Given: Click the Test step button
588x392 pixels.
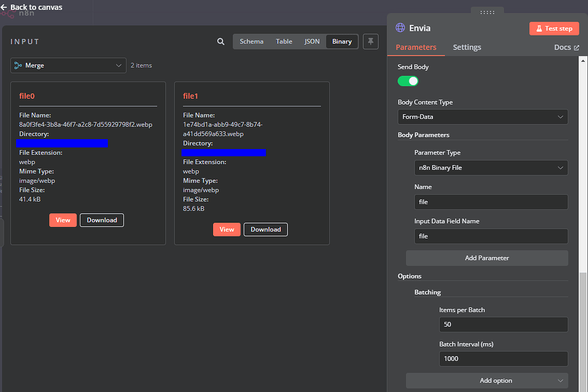Looking at the screenshot, I should pyautogui.click(x=554, y=28).
